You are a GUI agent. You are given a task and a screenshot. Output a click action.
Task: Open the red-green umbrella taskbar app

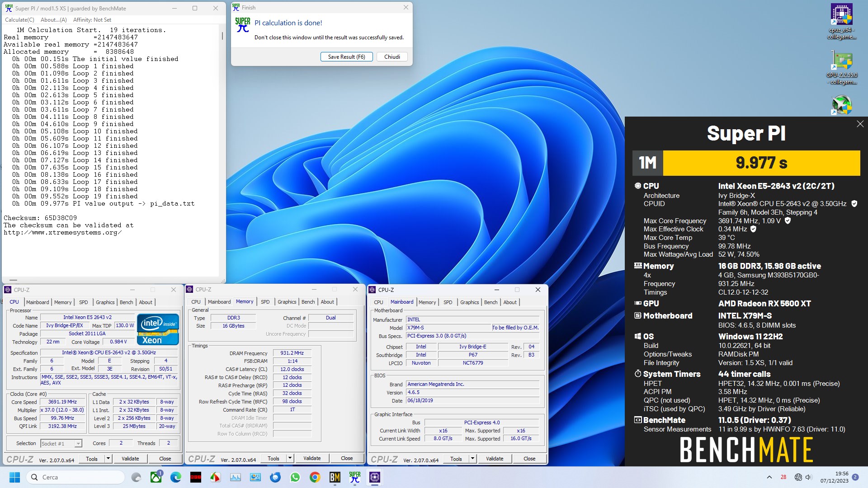click(x=216, y=477)
